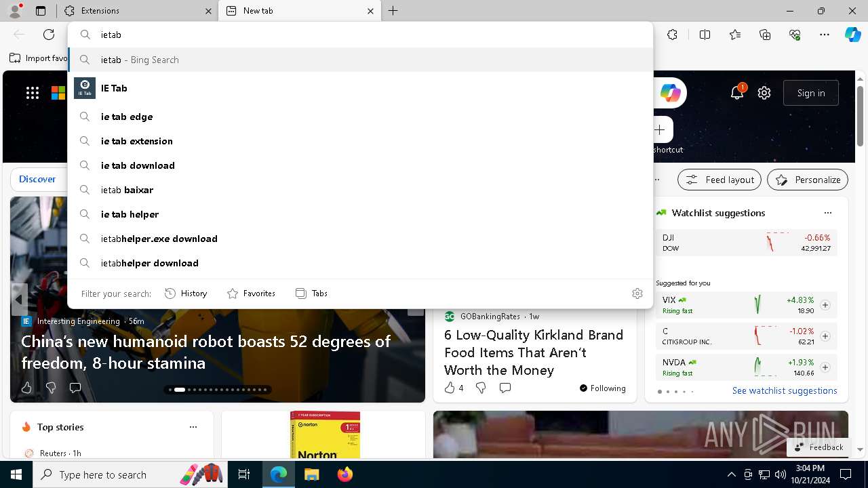Open See watchlist suggestions link
Image resolution: width=868 pixels, height=488 pixels.
pyautogui.click(x=785, y=390)
